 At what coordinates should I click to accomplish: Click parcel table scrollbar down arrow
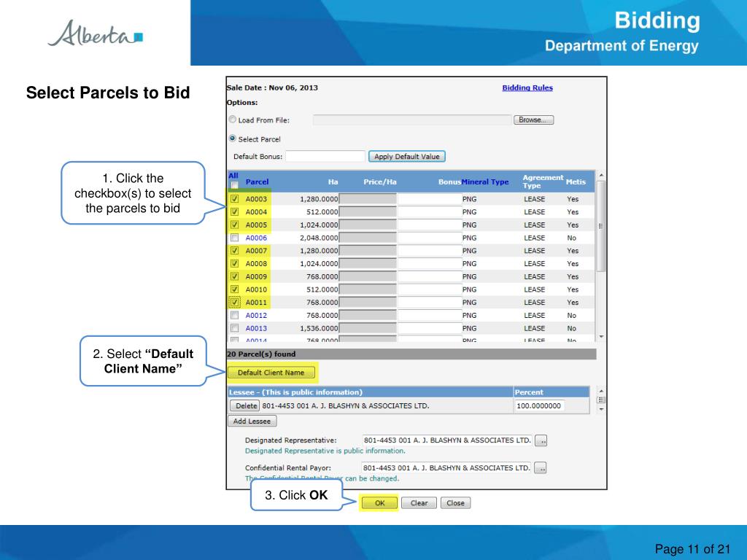coord(601,337)
